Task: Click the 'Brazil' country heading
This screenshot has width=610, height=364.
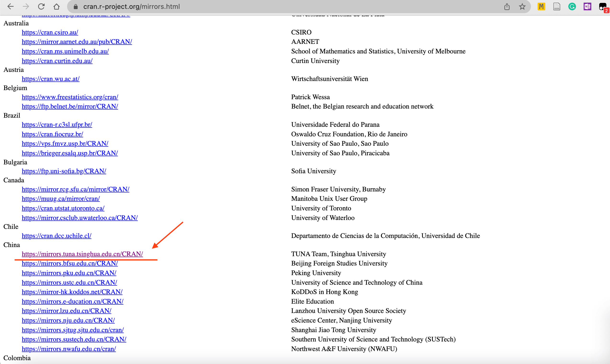Action: pos(12,116)
